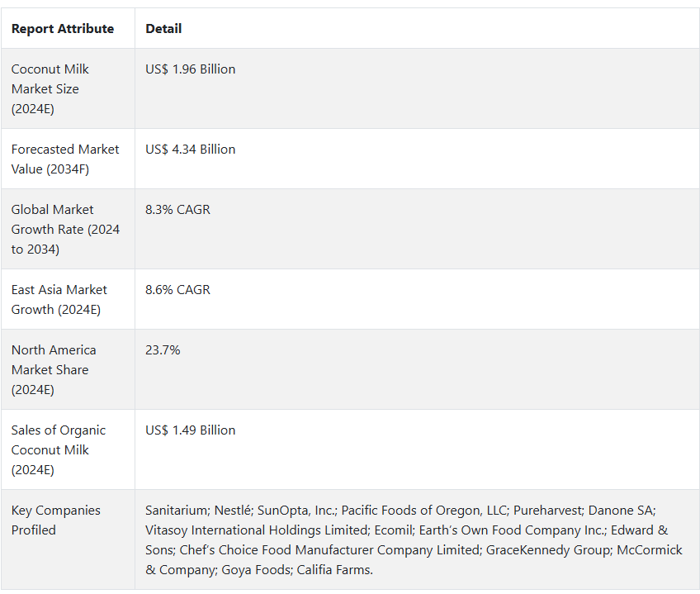
Task: Click the 23.7% value
Action: (163, 350)
